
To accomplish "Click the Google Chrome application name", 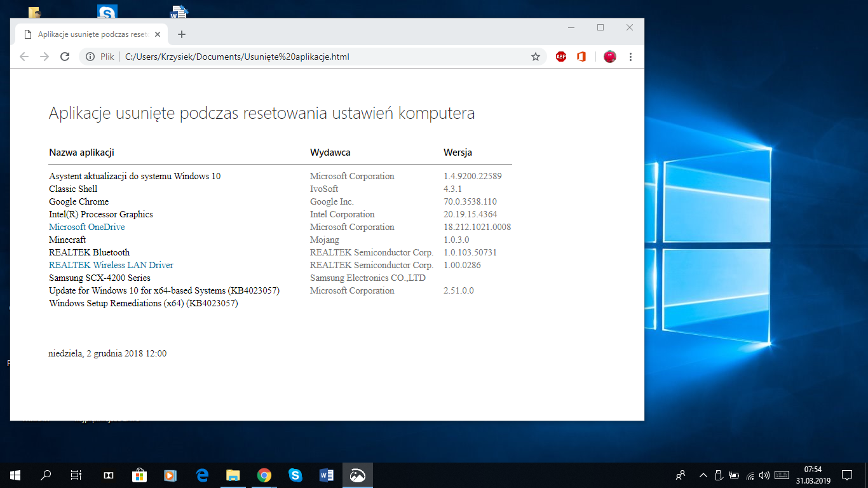I will point(79,201).
